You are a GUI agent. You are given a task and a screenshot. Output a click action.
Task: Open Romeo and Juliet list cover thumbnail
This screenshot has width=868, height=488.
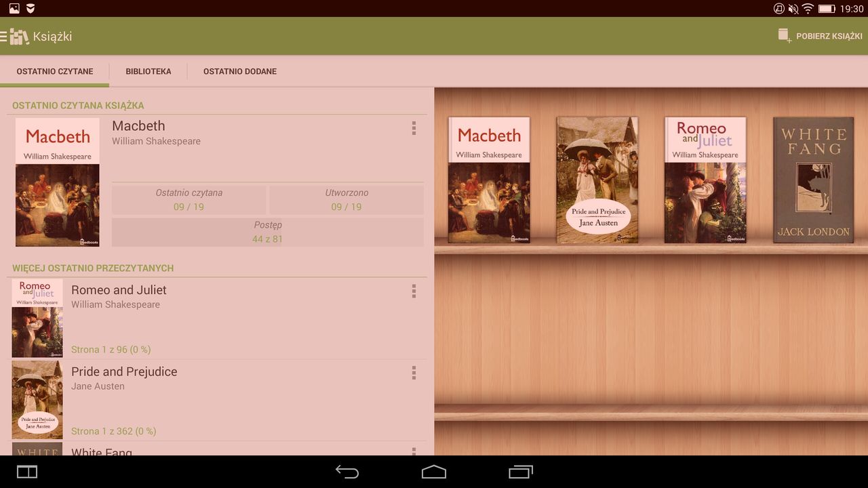[37, 318]
